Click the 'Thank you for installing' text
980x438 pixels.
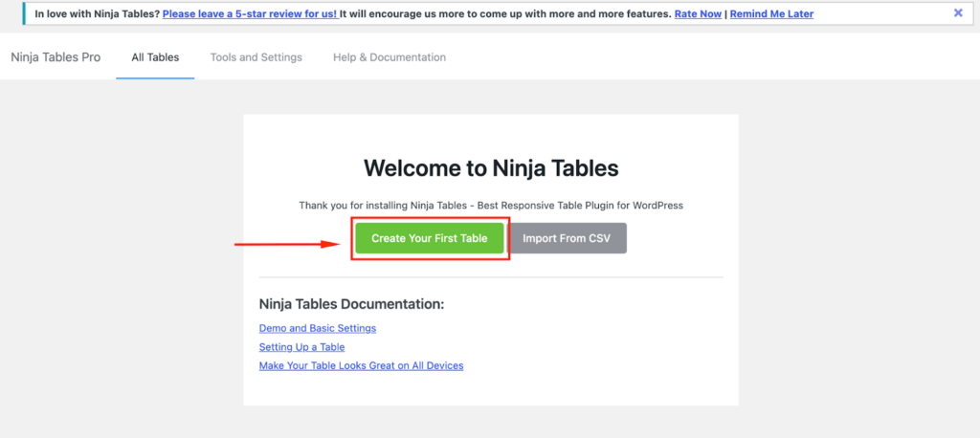pos(491,205)
